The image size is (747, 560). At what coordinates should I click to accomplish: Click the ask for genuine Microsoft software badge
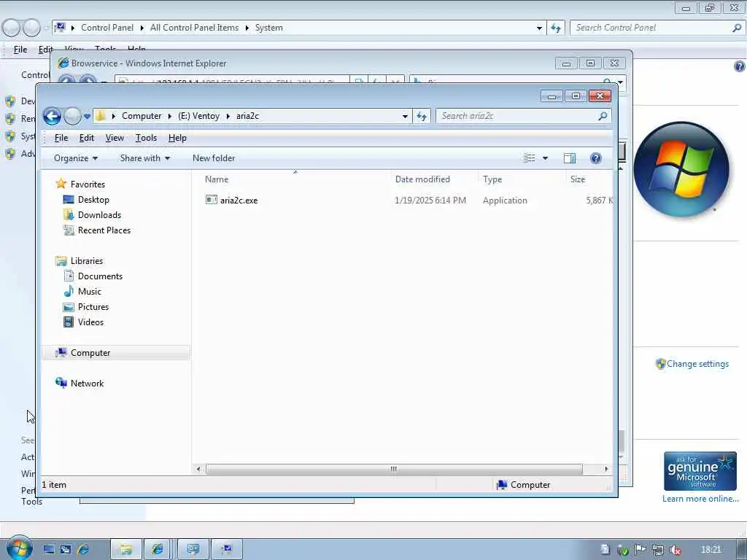(700, 471)
